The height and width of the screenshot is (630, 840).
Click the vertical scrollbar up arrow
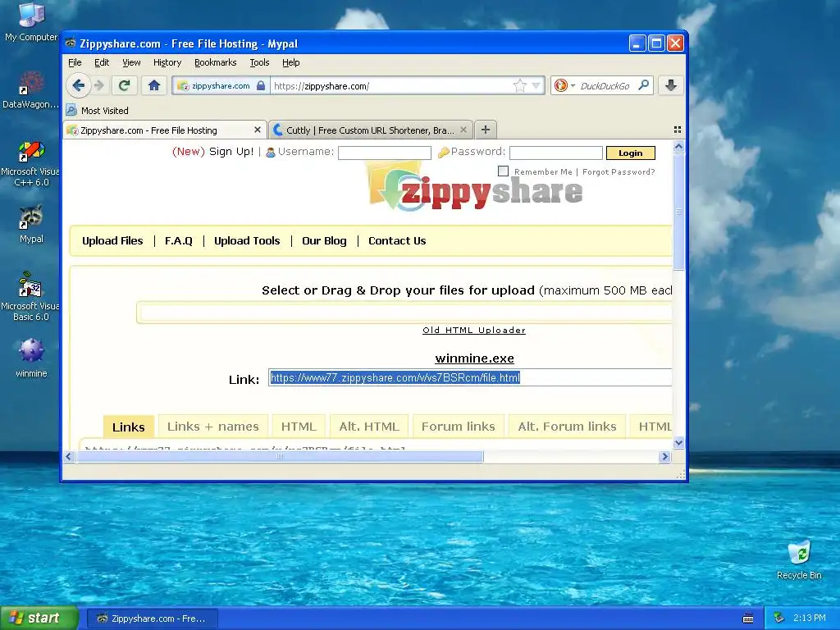[678, 146]
